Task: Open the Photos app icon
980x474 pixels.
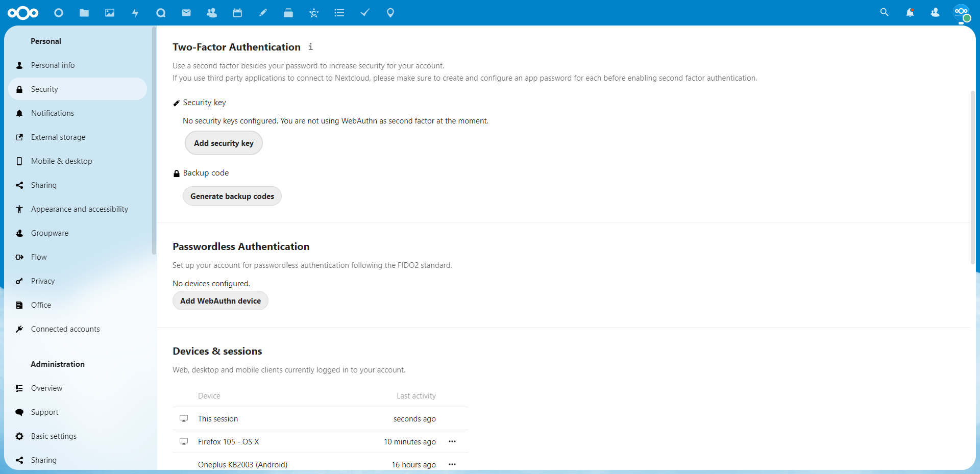Action: tap(110, 13)
